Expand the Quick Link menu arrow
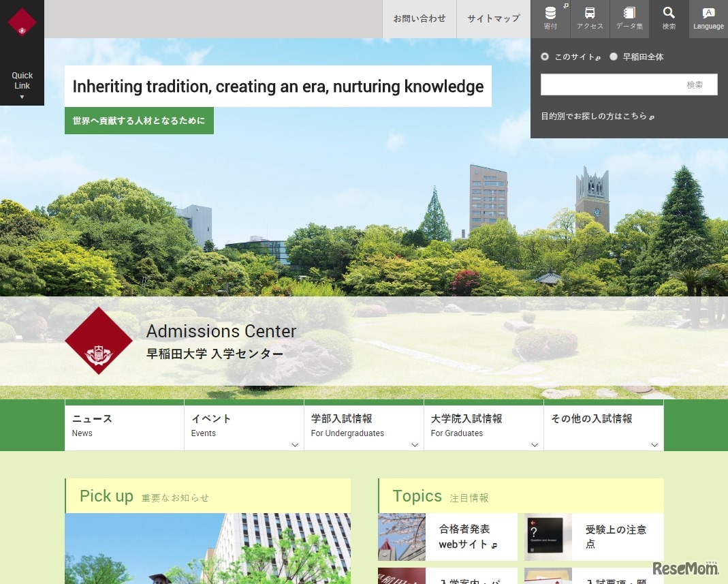 point(22,97)
